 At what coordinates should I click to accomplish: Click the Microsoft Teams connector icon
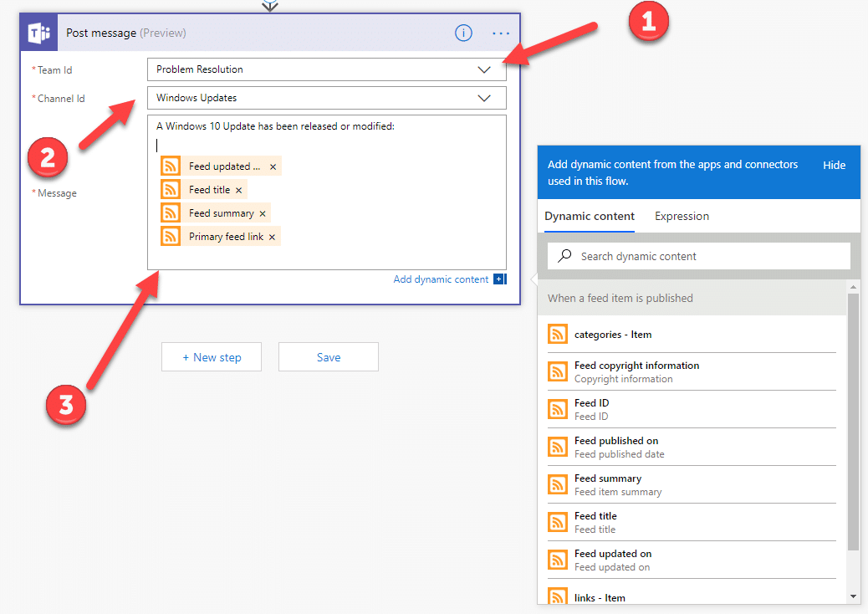click(x=39, y=33)
